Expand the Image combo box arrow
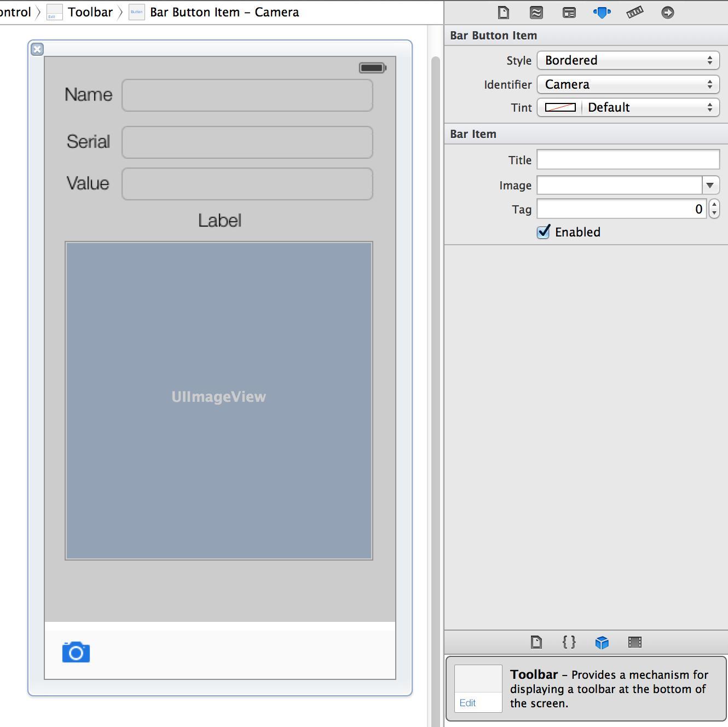Viewport: 728px width, 727px height. coord(710,185)
